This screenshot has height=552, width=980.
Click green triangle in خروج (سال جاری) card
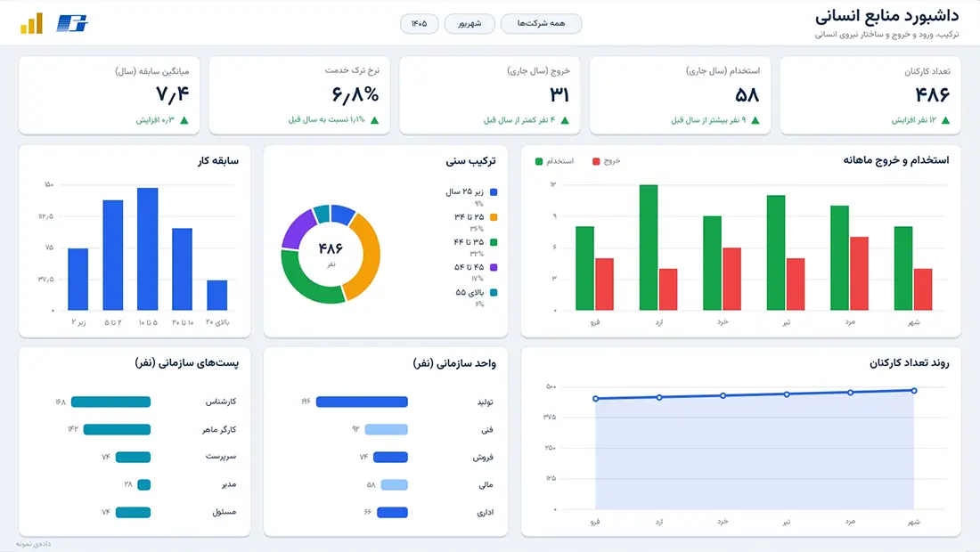[x=565, y=120]
